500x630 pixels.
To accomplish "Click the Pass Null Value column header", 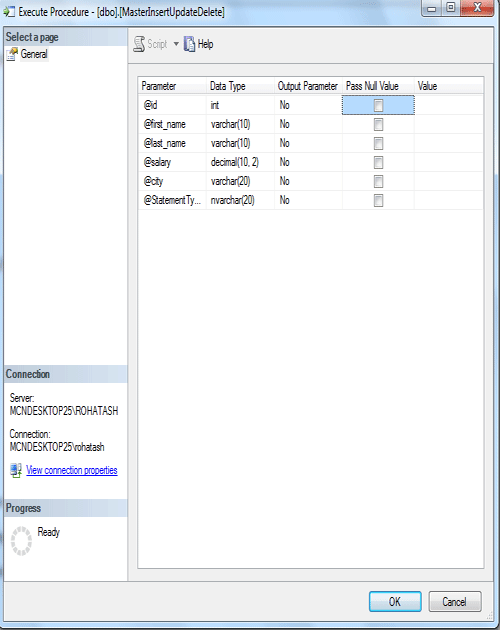I will tap(378, 86).
